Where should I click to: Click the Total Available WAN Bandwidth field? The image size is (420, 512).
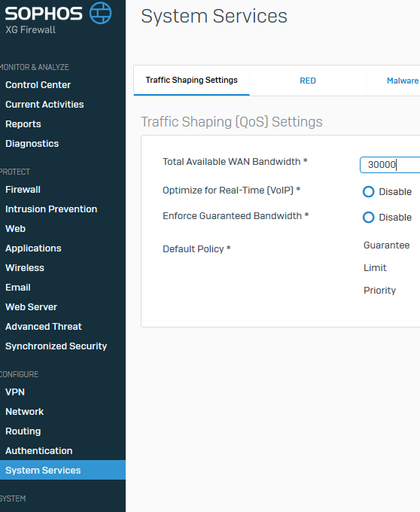[x=390, y=165]
